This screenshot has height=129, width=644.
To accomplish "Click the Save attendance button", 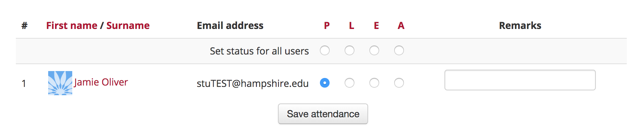I will [323, 114].
